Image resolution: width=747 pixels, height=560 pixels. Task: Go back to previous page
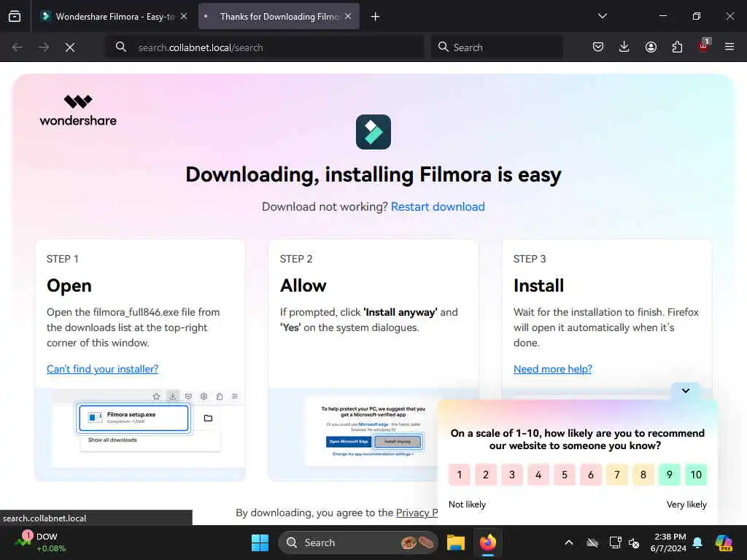pos(18,47)
